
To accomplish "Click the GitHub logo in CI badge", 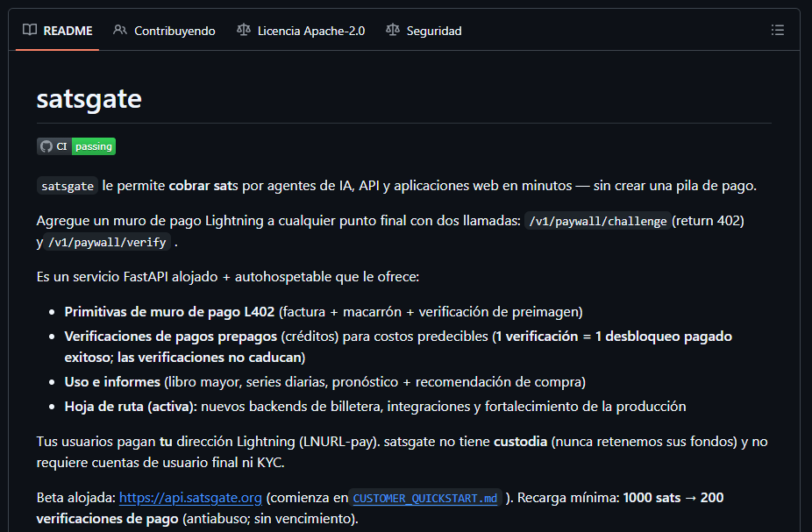I will click(x=46, y=146).
